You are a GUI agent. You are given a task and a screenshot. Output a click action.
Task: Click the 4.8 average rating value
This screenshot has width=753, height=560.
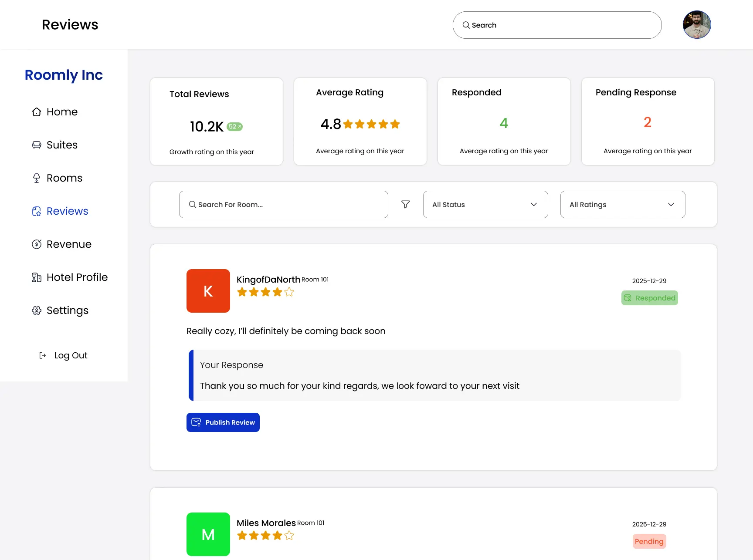click(331, 124)
